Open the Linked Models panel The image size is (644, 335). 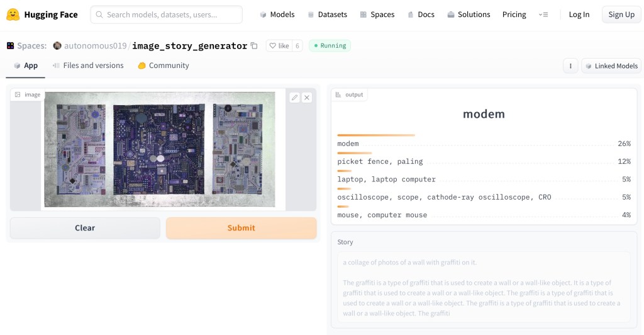611,65
